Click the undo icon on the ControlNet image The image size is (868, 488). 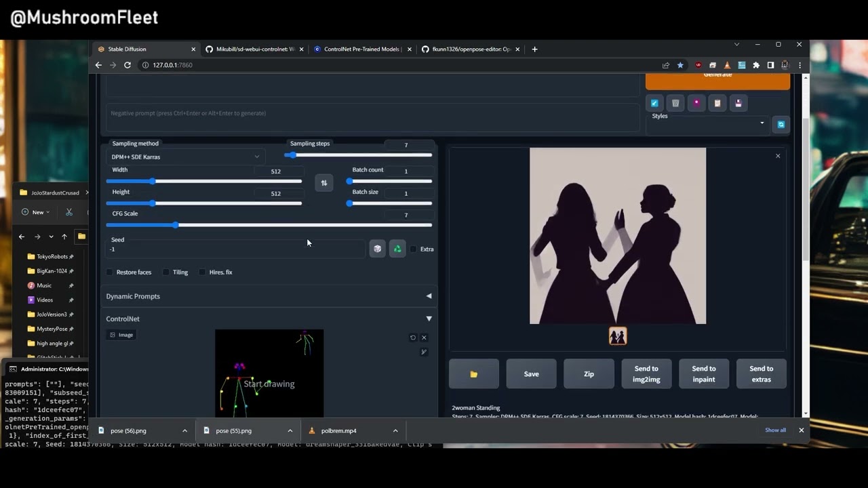pyautogui.click(x=413, y=338)
